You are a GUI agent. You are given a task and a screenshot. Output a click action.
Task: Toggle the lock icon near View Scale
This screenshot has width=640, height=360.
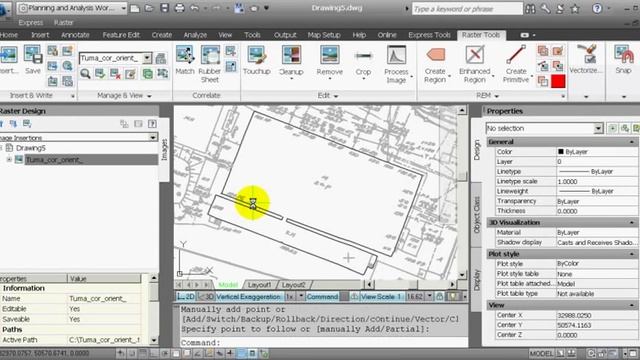point(440,297)
